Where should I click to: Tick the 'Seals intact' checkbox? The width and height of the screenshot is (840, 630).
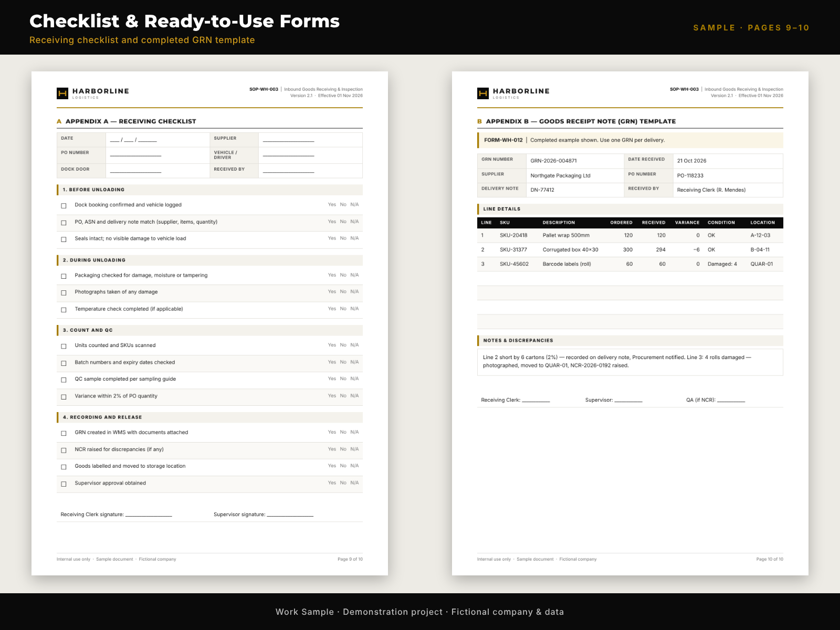click(64, 239)
